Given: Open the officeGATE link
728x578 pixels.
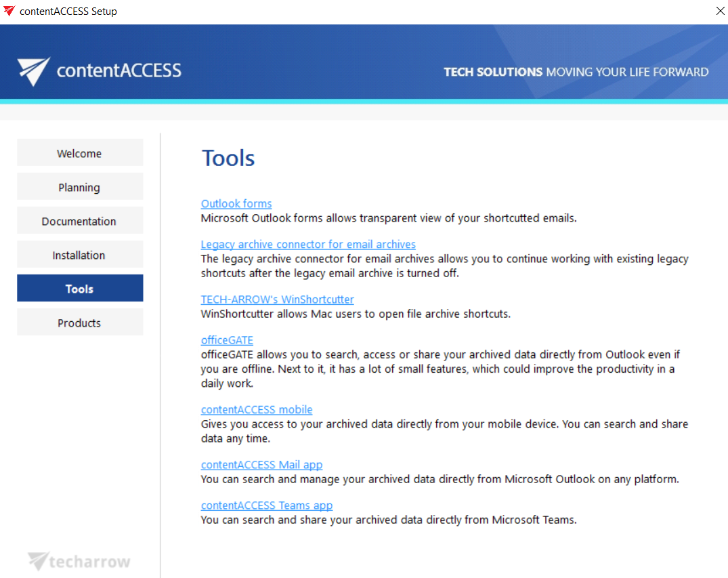Looking at the screenshot, I should 227,339.
